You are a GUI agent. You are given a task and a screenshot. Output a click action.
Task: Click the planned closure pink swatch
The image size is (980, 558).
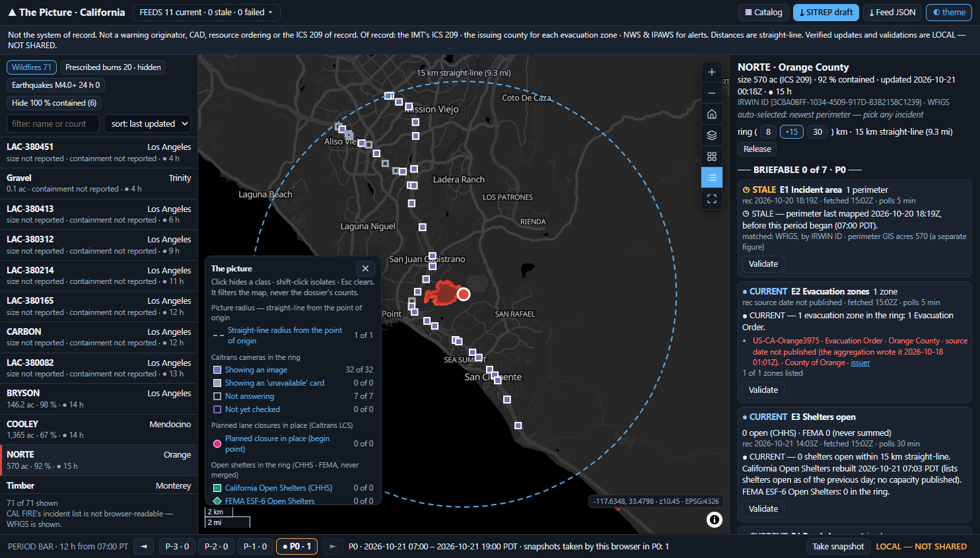click(x=217, y=444)
